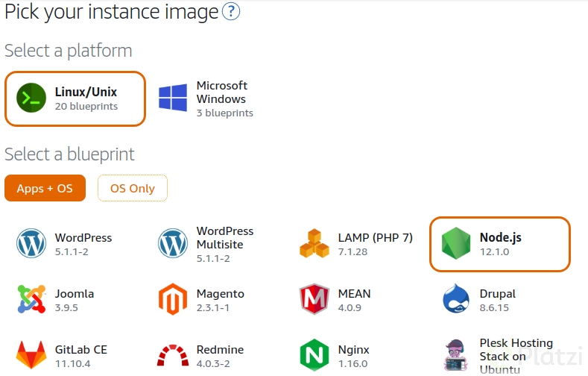Select the Joomla blueprint name
Viewport: 588px width, 376px height.
click(x=75, y=293)
